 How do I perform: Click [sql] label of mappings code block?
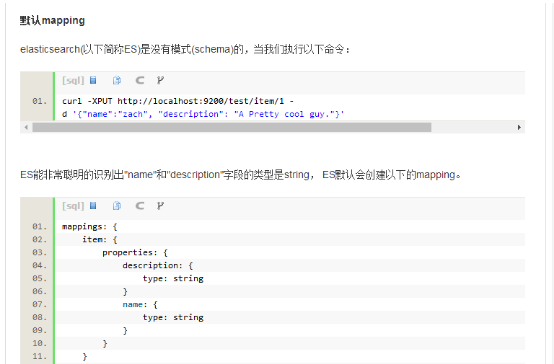click(x=73, y=206)
